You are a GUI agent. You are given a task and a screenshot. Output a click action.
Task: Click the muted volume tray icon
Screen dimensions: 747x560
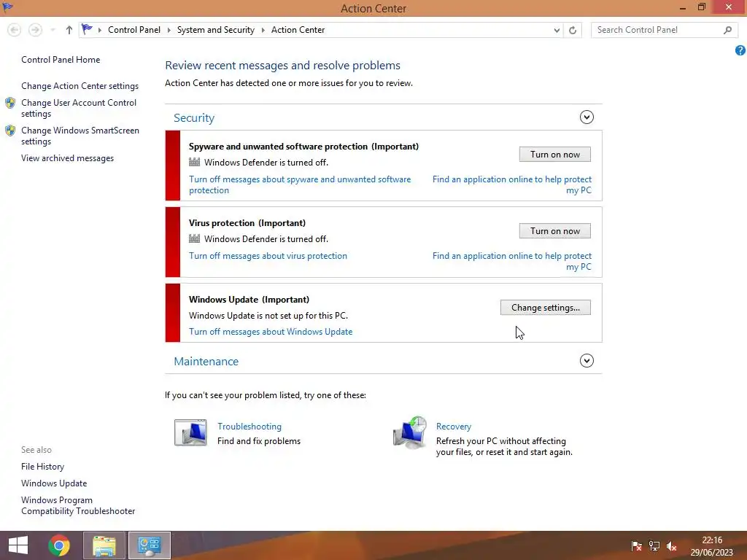click(672, 546)
